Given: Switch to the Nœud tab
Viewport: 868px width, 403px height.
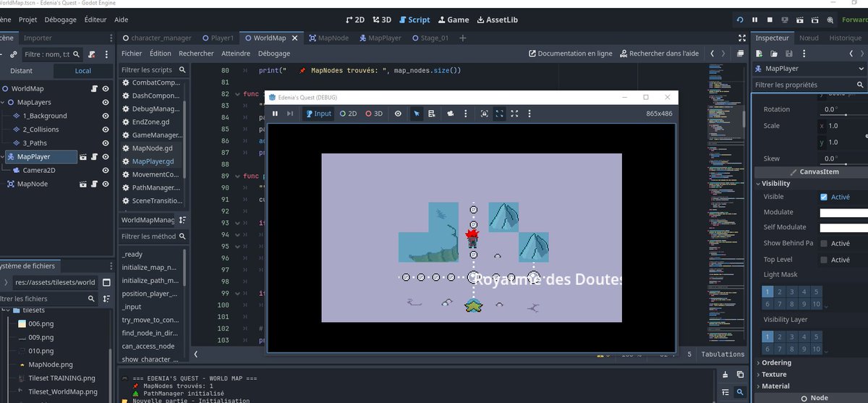Looking at the screenshot, I should pyautogui.click(x=809, y=38).
